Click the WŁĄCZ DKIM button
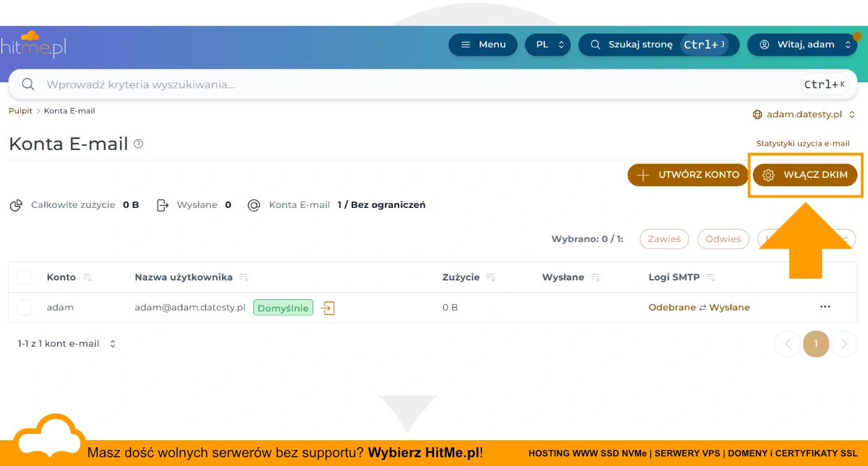This screenshot has width=868, height=466. pos(805,175)
